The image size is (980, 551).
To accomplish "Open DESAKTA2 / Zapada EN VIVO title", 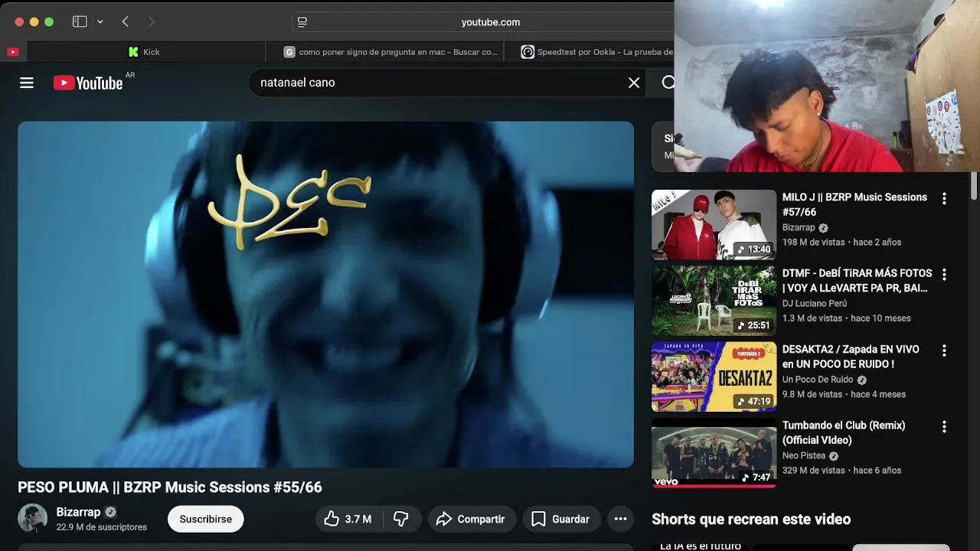I will [851, 357].
